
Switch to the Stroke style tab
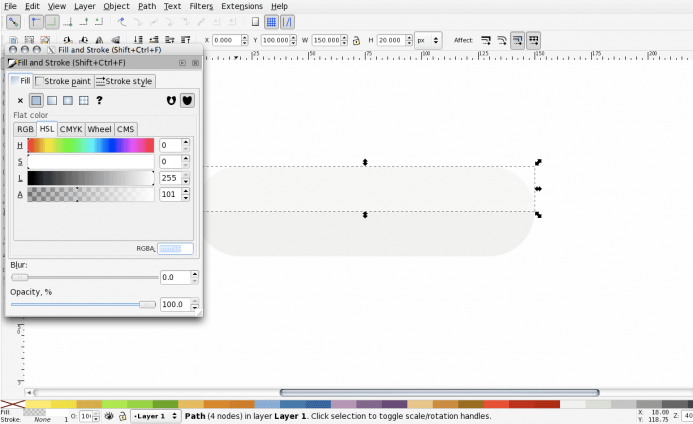click(x=124, y=81)
